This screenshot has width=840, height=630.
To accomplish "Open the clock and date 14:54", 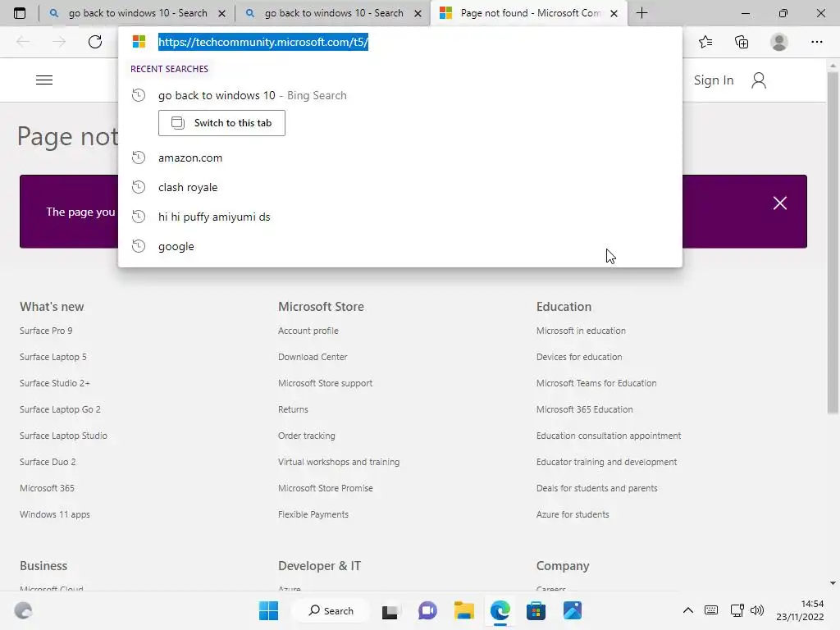I will (800, 610).
